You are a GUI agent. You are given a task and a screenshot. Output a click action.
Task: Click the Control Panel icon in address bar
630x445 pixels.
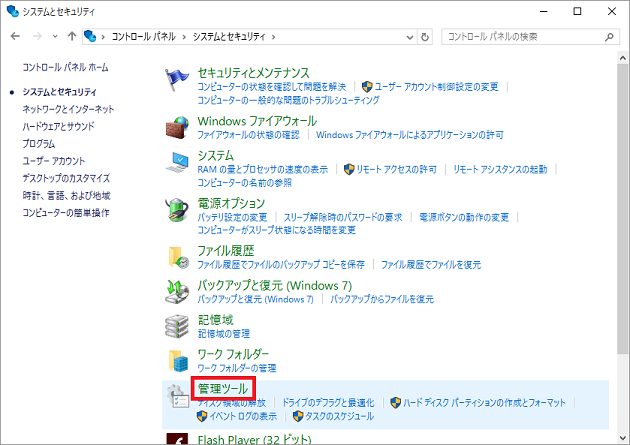coord(90,37)
